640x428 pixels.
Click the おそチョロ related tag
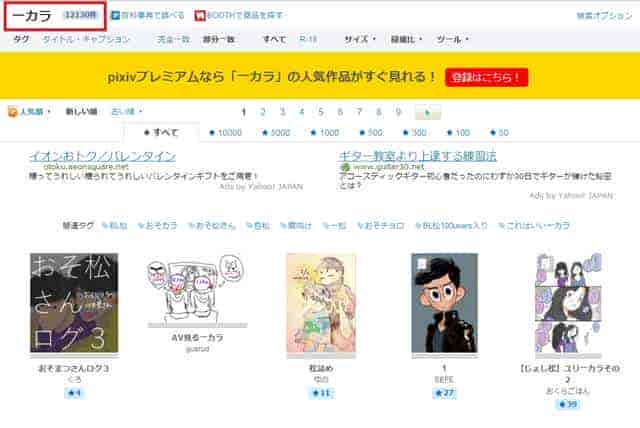pyautogui.click(x=380, y=226)
